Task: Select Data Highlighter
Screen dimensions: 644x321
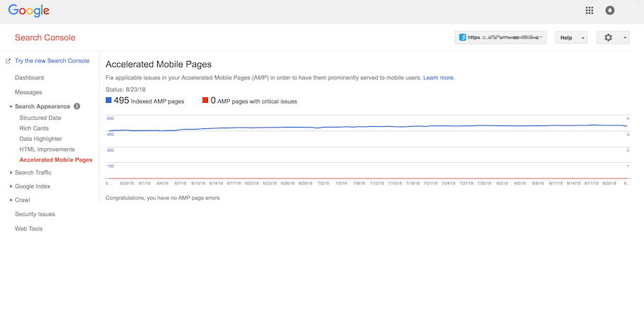Action: click(x=40, y=139)
